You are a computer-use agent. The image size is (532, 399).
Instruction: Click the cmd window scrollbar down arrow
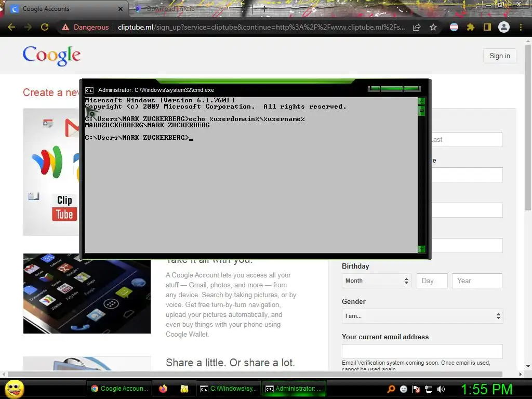pyautogui.click(x=421, y=249)
